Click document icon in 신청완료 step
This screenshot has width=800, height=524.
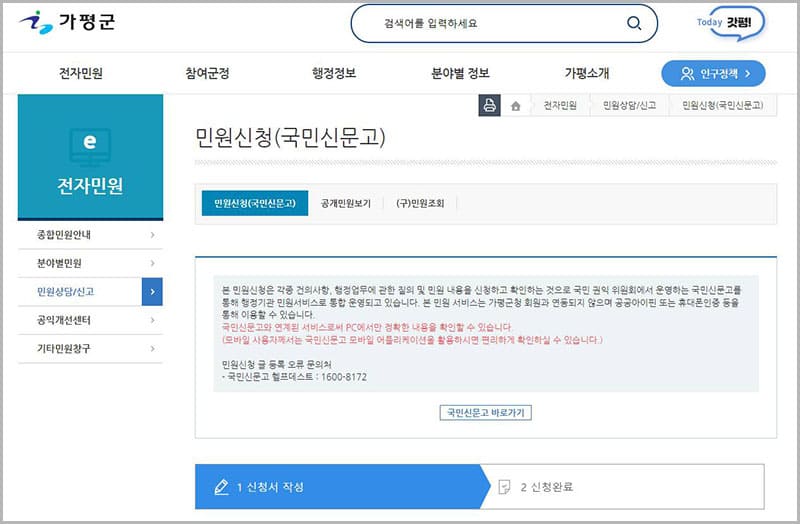(x=504, y=487)
